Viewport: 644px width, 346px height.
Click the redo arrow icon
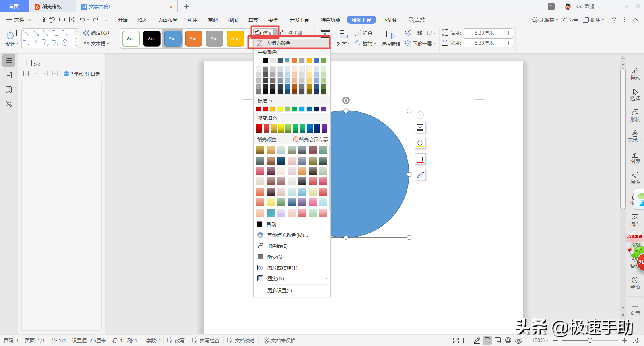coord(96,20)
